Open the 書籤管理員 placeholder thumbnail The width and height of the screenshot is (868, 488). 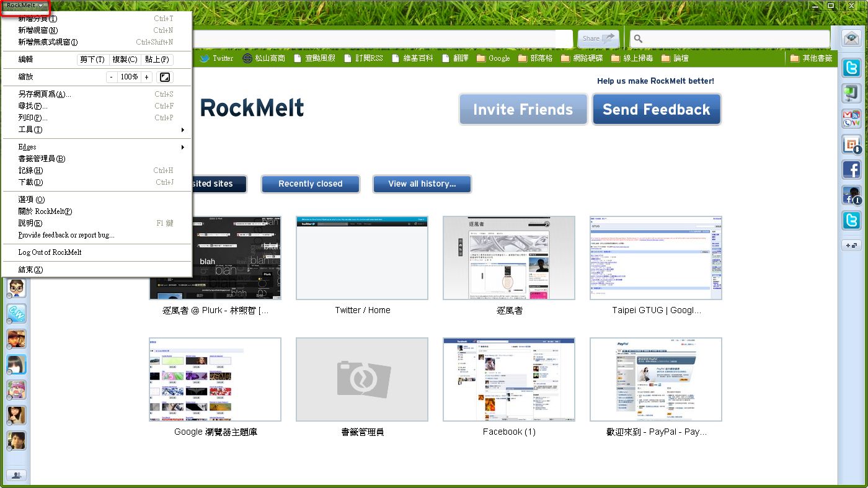point(362,379)
